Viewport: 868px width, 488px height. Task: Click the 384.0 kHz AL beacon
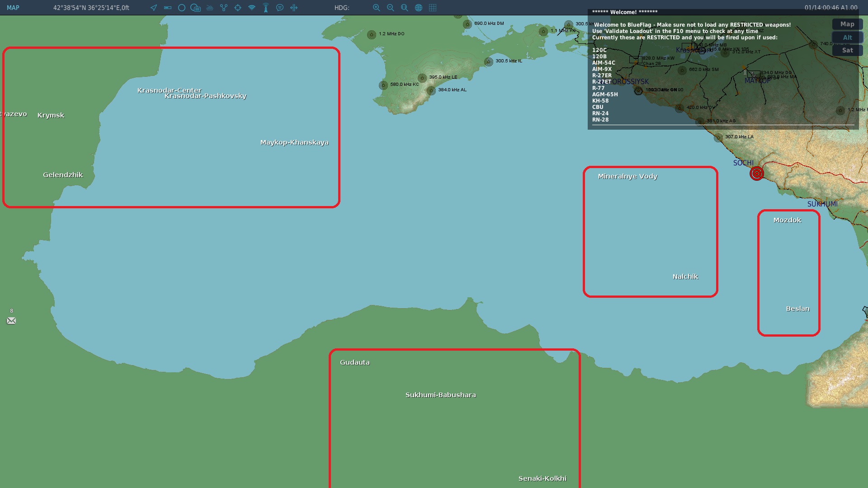click(431, 90)
